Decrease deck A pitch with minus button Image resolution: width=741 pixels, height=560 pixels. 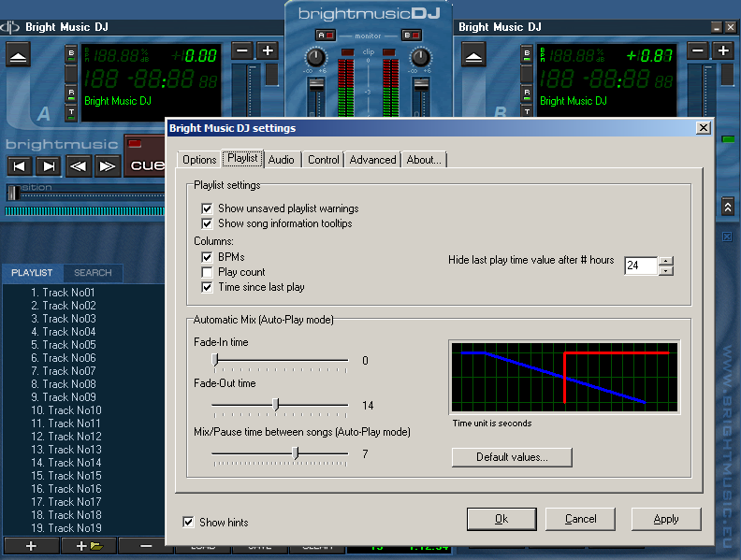242,50
